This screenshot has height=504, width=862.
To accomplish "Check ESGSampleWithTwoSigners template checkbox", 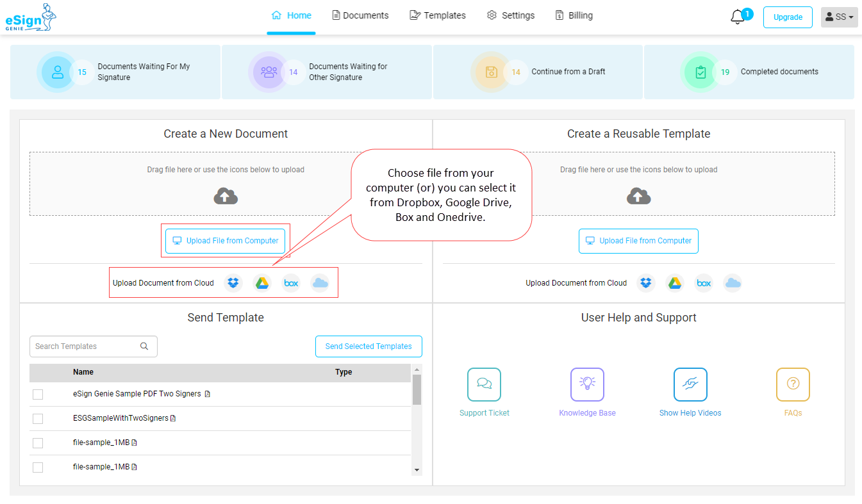I will (x=38, y=419).
